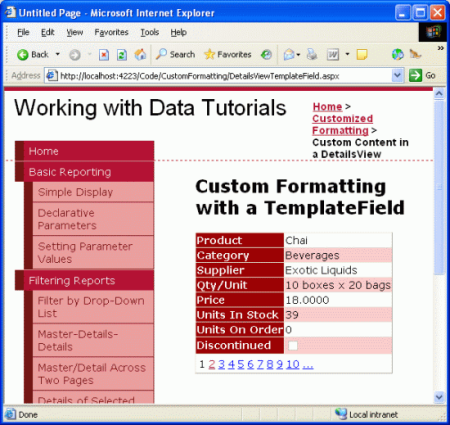The height and width of the screenshot is (425, 450).
Task: Toggle the Discontinued checkbox
Action: click(x=293, y=345)
